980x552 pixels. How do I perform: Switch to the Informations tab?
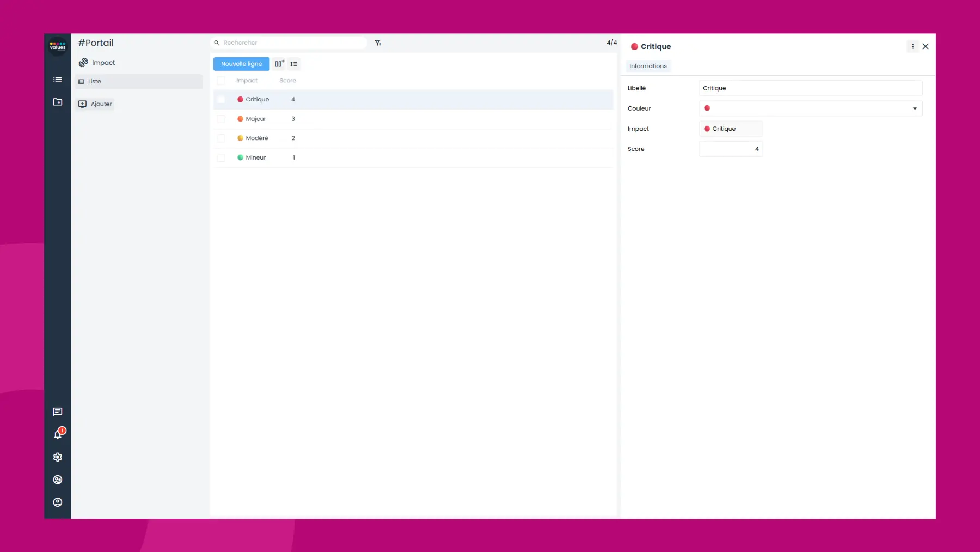pyautogui.click(x=647, y=66)
